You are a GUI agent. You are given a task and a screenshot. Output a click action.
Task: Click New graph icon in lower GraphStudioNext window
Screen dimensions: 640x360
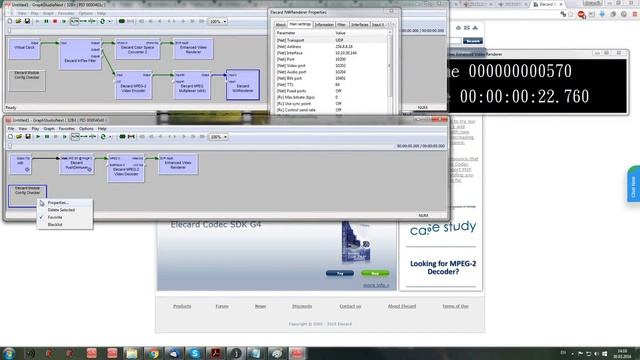10,137
